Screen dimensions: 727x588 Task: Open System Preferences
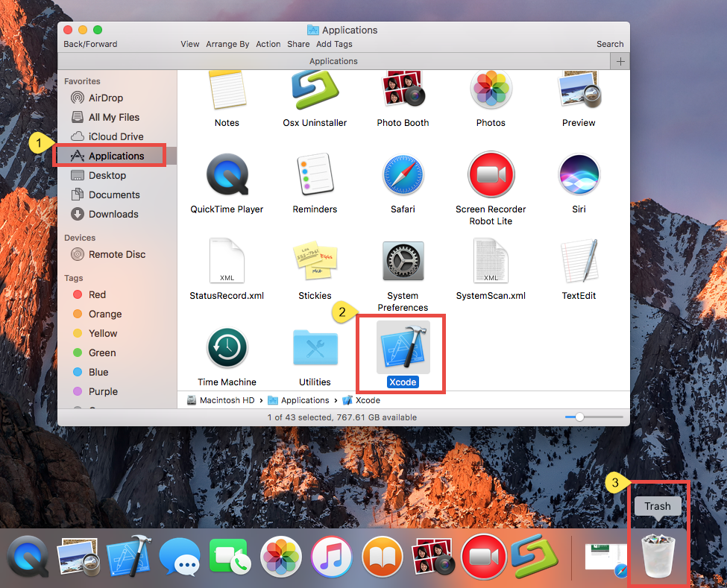(403, 262)
